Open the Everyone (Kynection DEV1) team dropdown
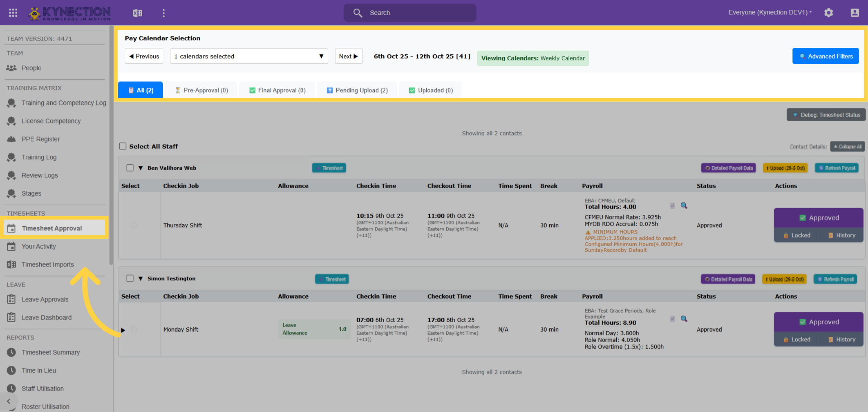This screenshot has width=868, height=412. (770, 12)
